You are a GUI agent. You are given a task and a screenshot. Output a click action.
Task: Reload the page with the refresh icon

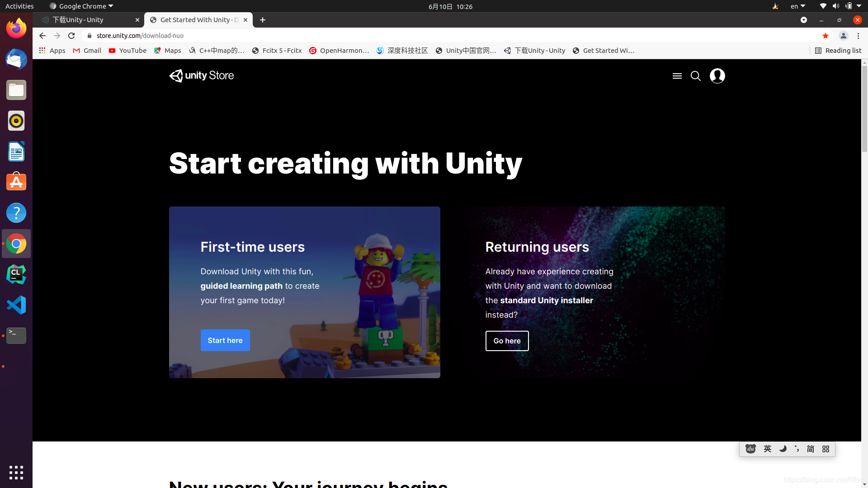(71, 36)
